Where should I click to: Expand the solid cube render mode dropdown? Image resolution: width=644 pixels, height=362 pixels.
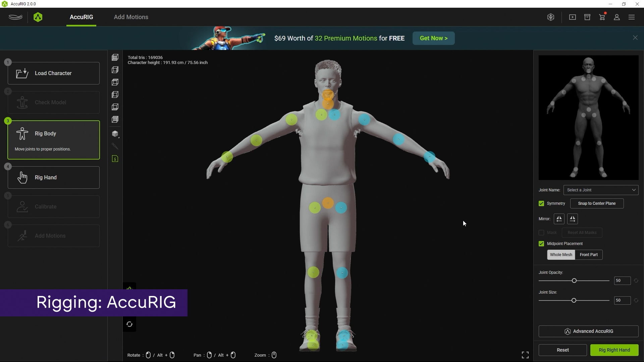click(115, 134)
